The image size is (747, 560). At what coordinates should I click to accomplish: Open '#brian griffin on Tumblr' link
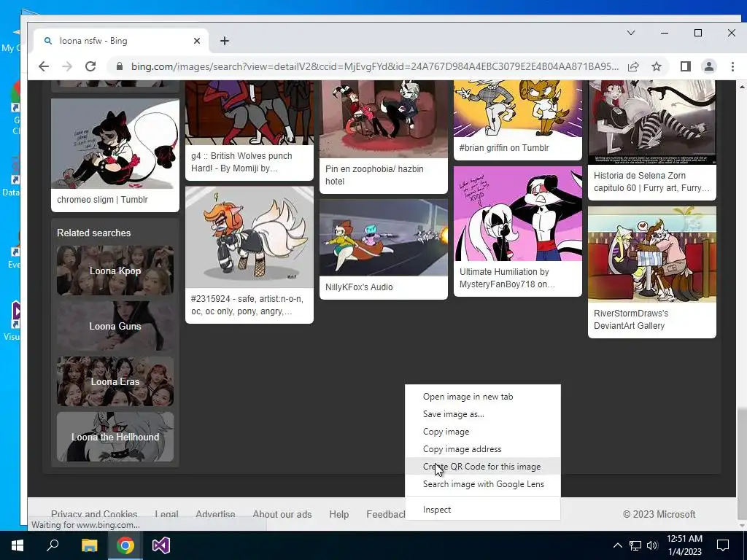click(x=504, y=147)
